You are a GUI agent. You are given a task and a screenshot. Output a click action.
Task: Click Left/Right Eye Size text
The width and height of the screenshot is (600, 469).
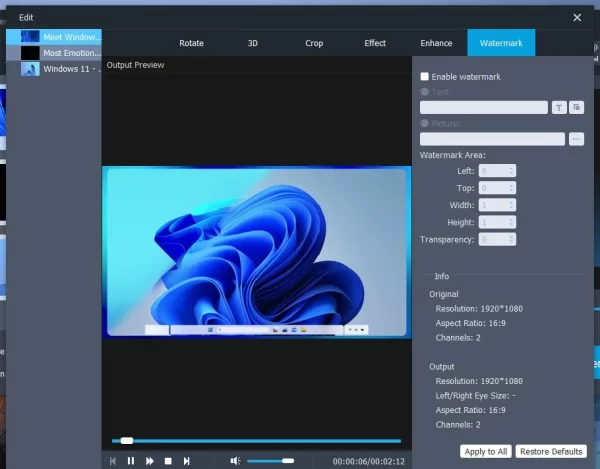(475, 396)
